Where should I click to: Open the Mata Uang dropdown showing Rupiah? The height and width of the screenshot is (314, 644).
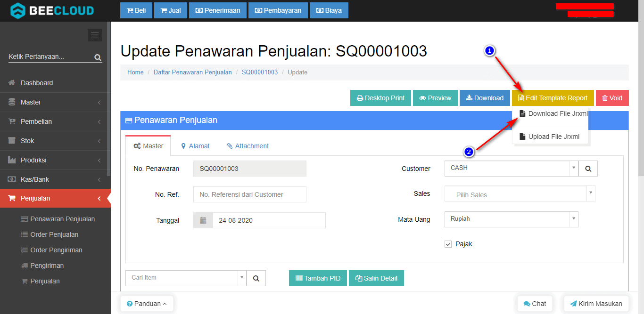511,219
